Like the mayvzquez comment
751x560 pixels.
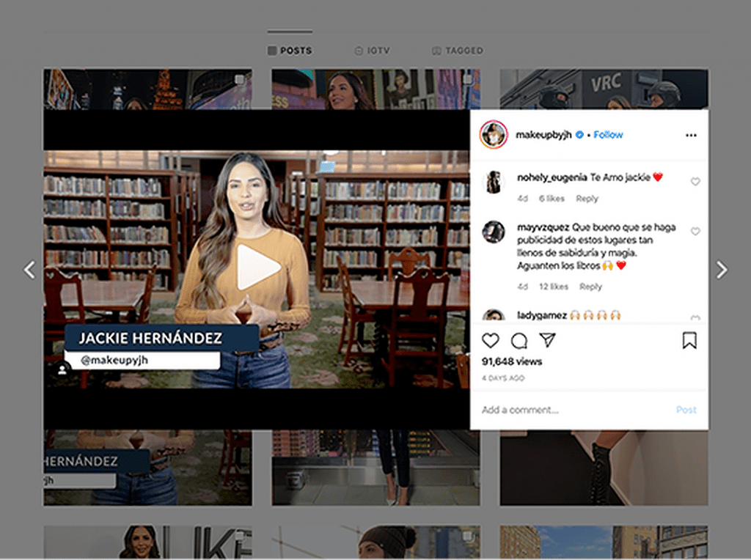(x=695, y=231)
